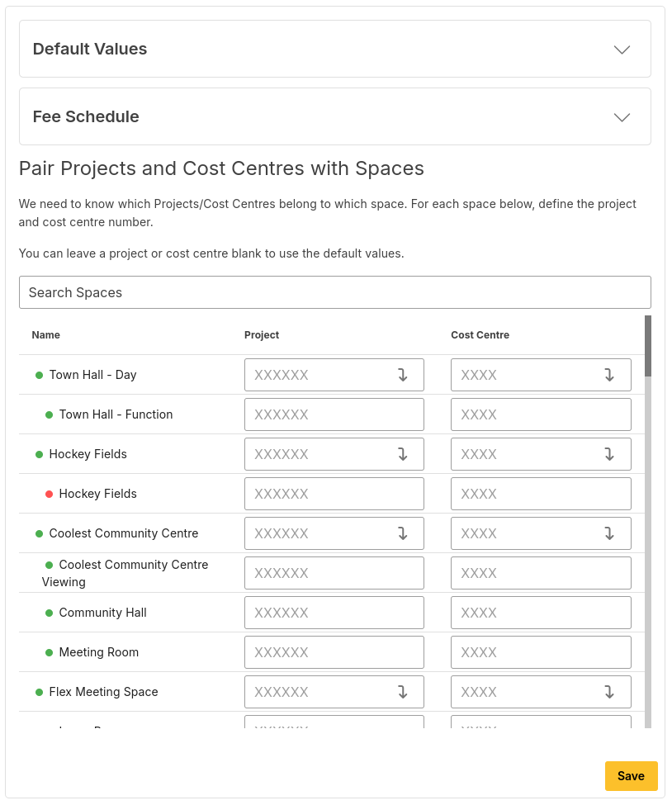Click fill-down arrow in Flex Meeting Space Cost Centre
The width and height of the screenshot is (672, 805).
coord(609,692)
